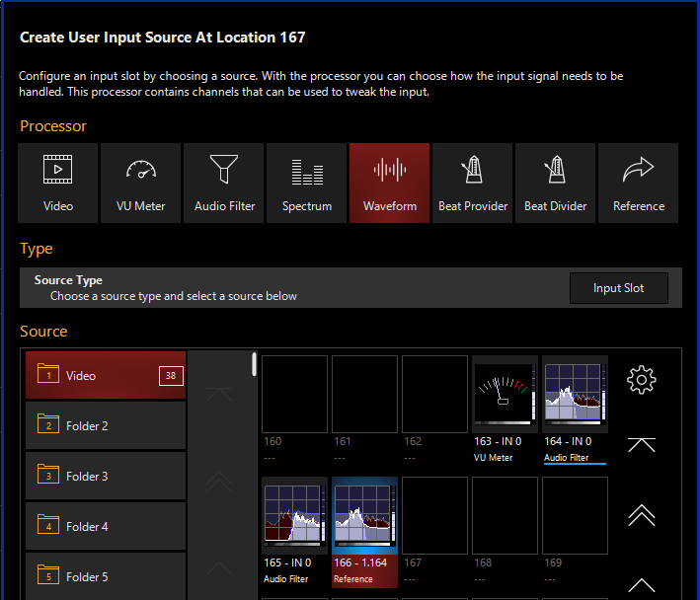Select slot 165 Audio Filter thumbnail
The width and height of the screenshot is (700, 600).
(x=294, y=516)
